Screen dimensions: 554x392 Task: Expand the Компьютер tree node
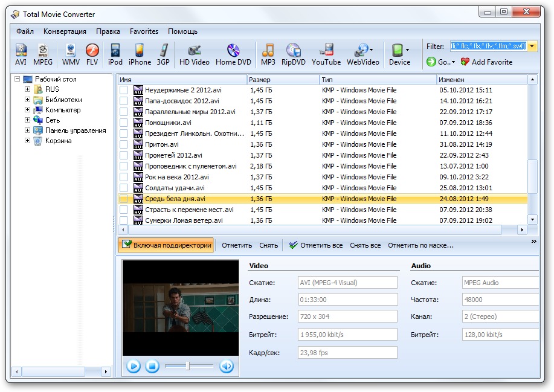(x=28, y=110)
